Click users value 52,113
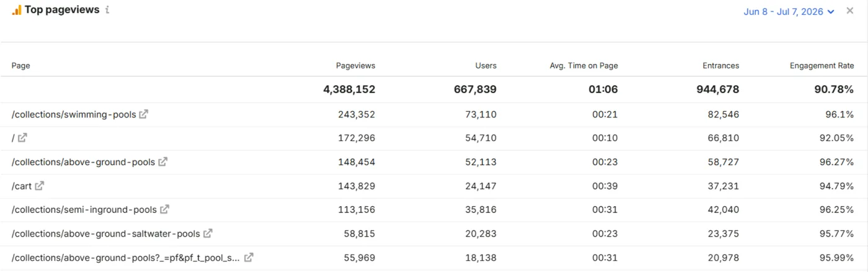This screenshot has height=272, width=868. point(481,162)
